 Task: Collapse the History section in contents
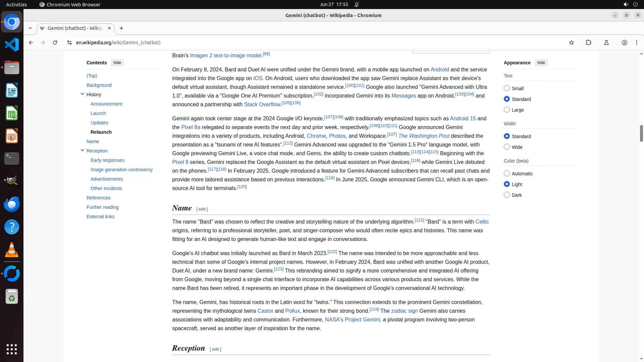click(x=83, y=94)
